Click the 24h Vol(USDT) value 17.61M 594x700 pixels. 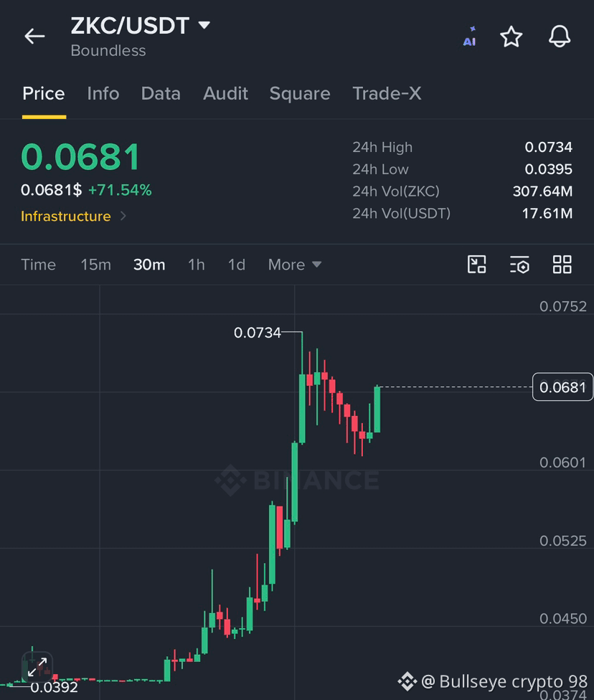pos(547,214)
